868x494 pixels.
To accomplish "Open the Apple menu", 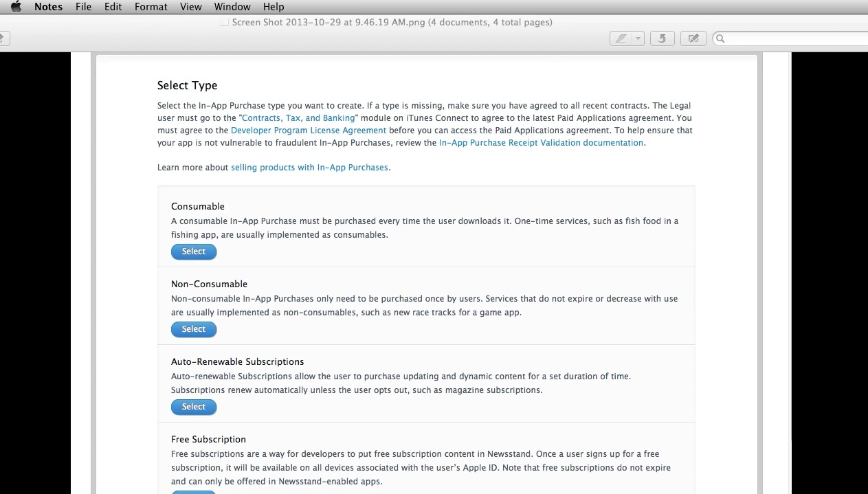I will (x=16, y=7).
